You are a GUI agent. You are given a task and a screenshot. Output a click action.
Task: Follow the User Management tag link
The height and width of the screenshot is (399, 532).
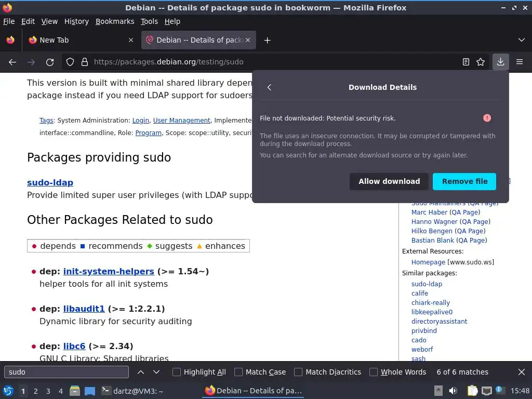point(181,121)
